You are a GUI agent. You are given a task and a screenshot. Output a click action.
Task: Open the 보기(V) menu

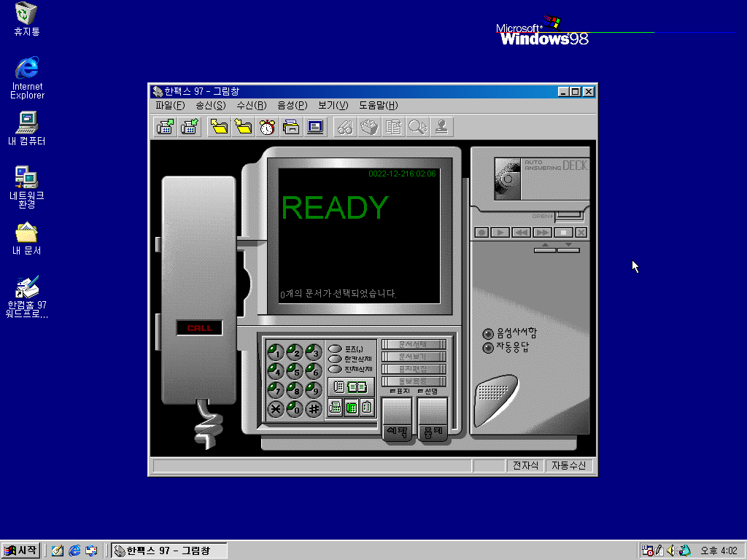tap(333, 105)
